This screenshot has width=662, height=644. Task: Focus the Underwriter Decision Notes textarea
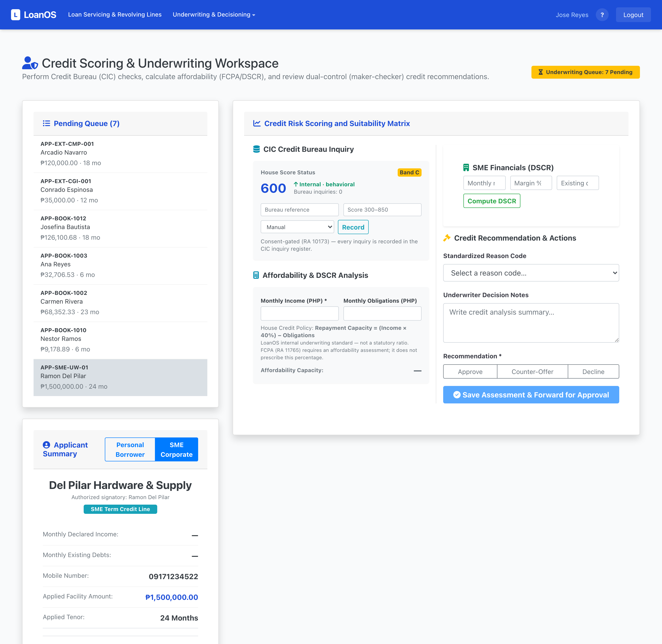531,323
